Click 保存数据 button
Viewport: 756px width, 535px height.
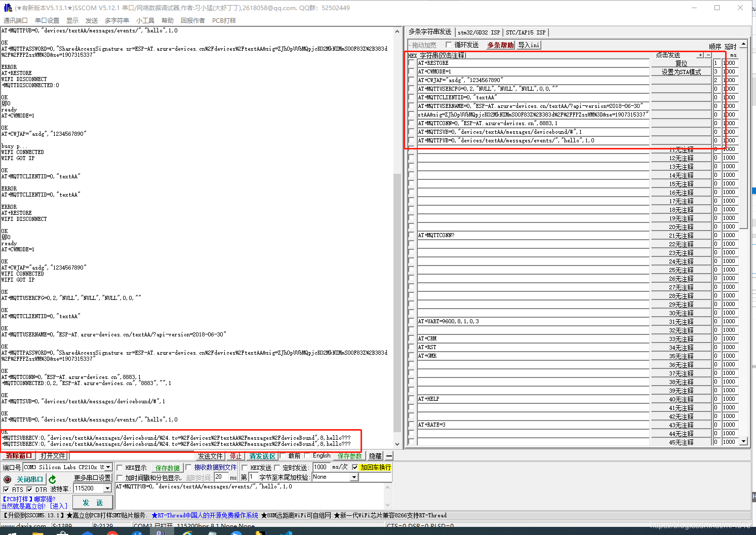168,468
